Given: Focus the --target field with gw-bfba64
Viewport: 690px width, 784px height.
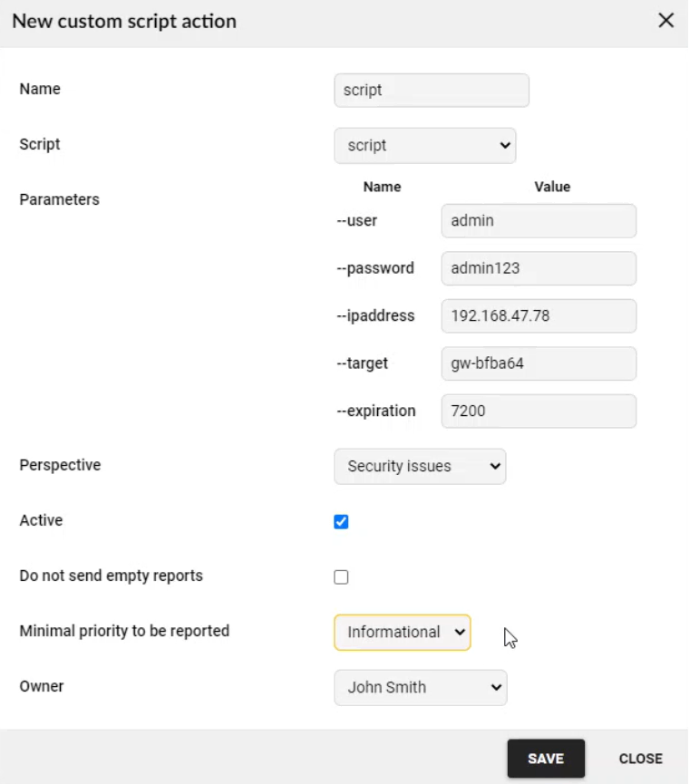Looking at the screenshot, I should (x=539, y=363).
